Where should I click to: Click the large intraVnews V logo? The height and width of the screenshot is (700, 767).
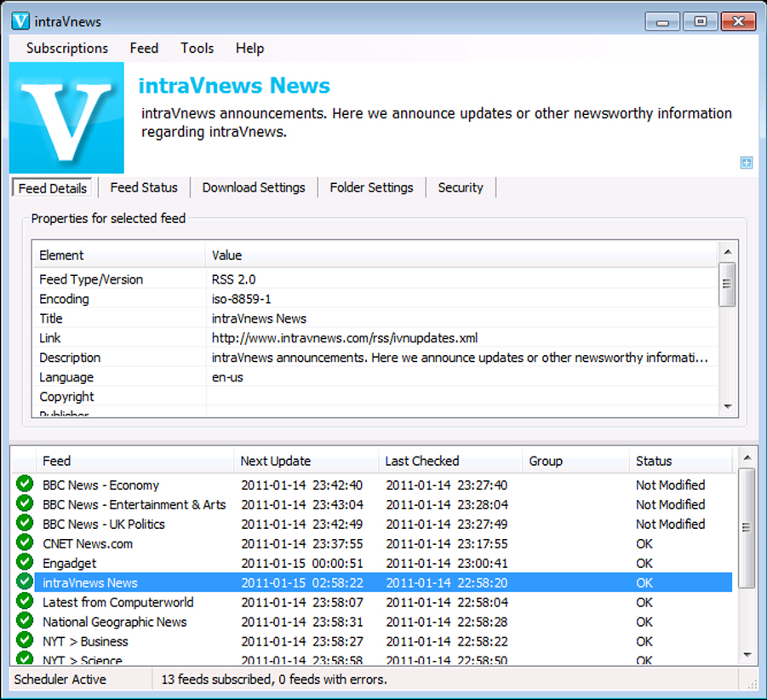66,118
